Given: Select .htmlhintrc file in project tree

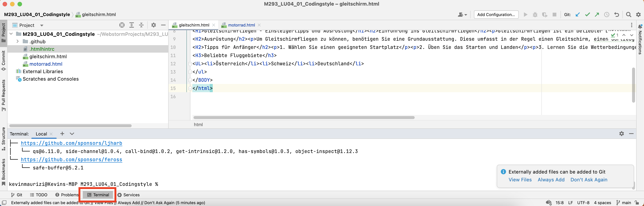Looking at the screenshot, I should [88, 49].
